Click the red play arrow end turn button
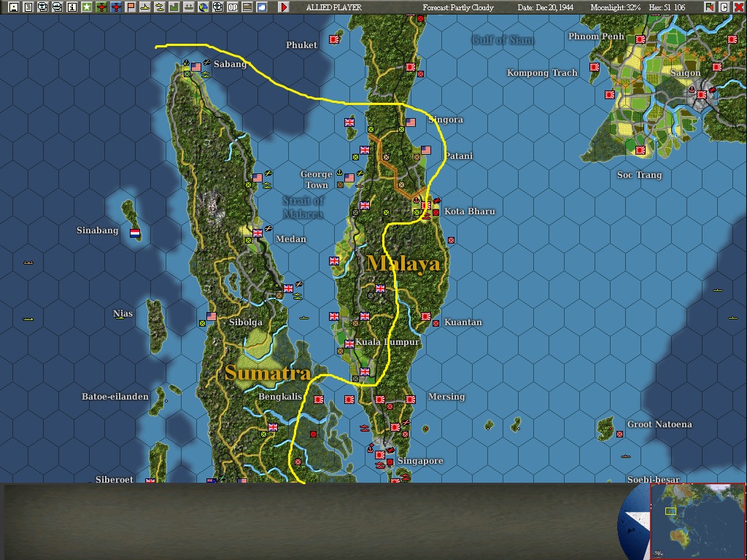Screen dimensions: 747x560 point(284,7)
